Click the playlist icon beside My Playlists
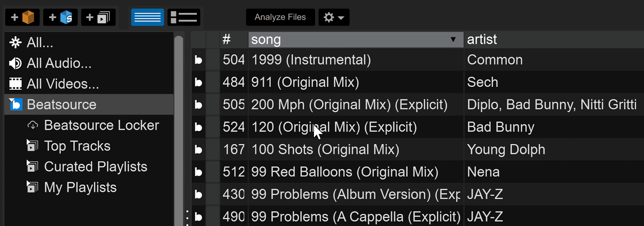The image size is (644, 226). 32,187
